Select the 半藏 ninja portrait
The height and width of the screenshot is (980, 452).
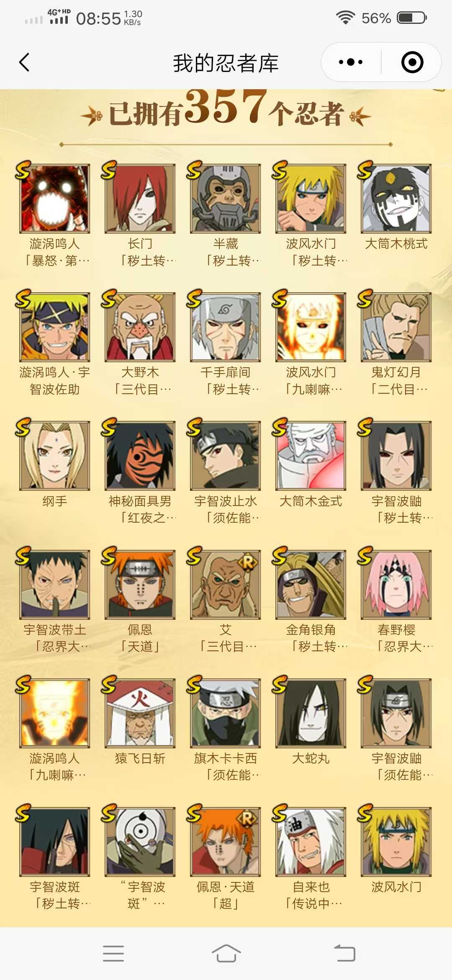[x=225, y=199]
